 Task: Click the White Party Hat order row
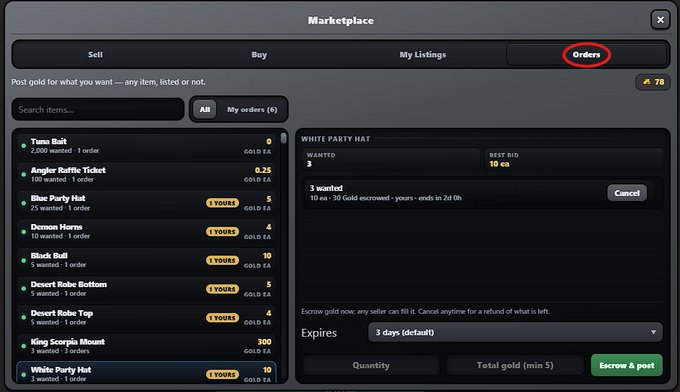tap(147, 373)
